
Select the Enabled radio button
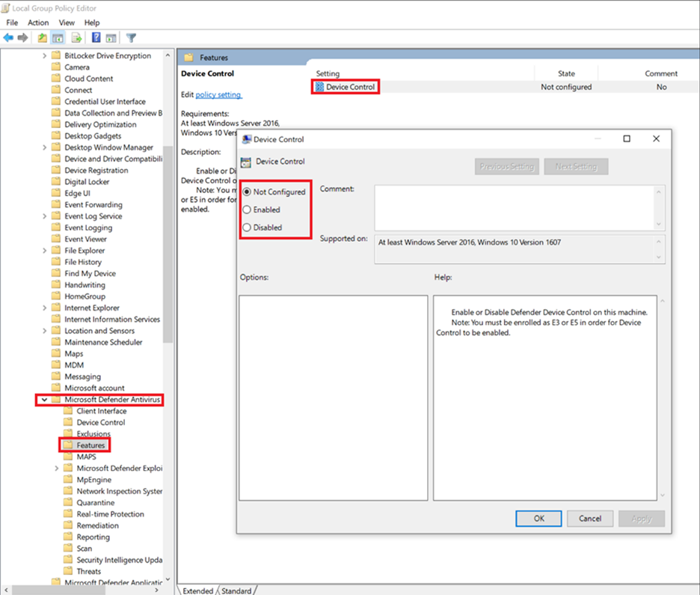coord(247,210)
